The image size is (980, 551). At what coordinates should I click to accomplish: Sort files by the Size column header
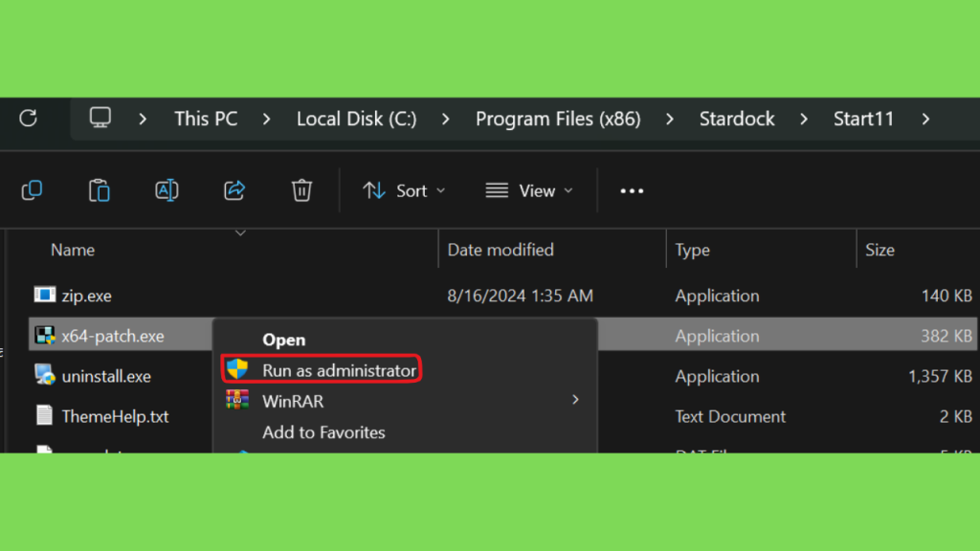880,250
